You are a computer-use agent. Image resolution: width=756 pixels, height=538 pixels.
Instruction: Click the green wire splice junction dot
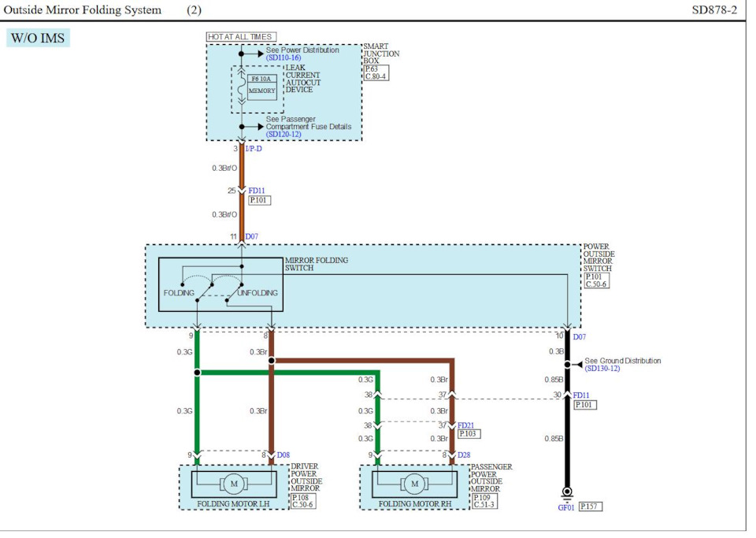(x=197, y=372)
